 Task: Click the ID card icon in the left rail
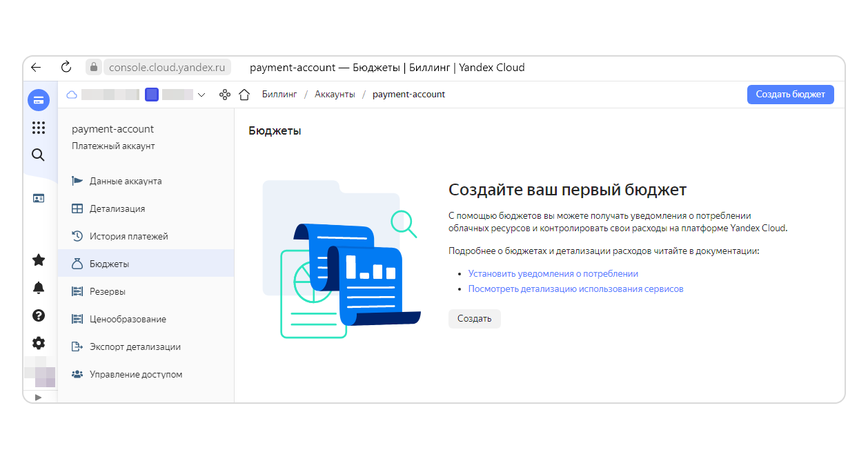click(39, 198)
